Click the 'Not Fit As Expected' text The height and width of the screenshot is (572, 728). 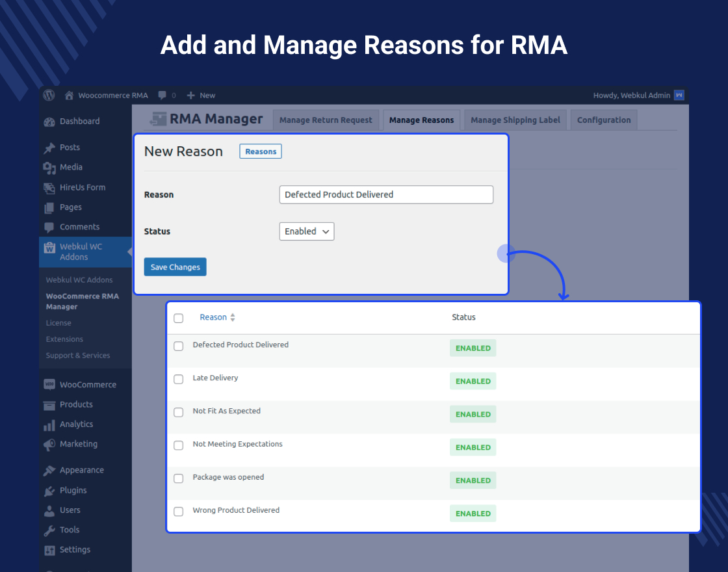point(227,411)
